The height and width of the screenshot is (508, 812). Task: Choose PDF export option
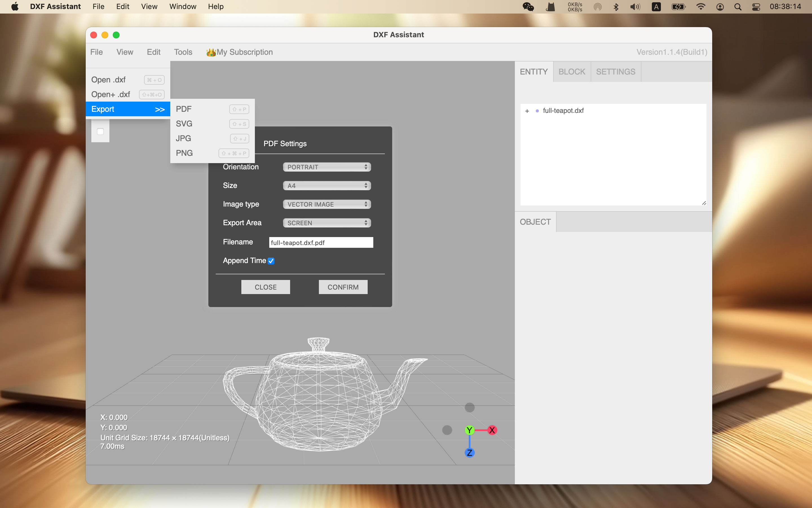coord(212,109)
